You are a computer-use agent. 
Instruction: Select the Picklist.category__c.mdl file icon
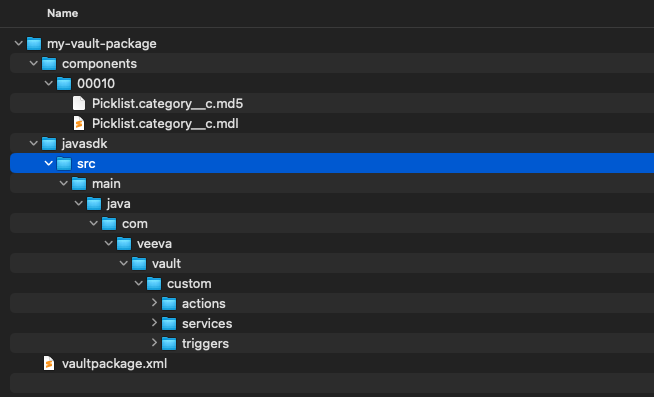click(79, 123)
